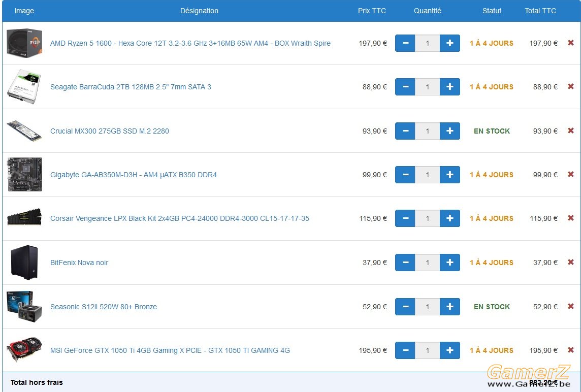Delete the Crucial MX300 SSD row
Viewport: 581px width, 392px height.
click(x=571, y=131)
